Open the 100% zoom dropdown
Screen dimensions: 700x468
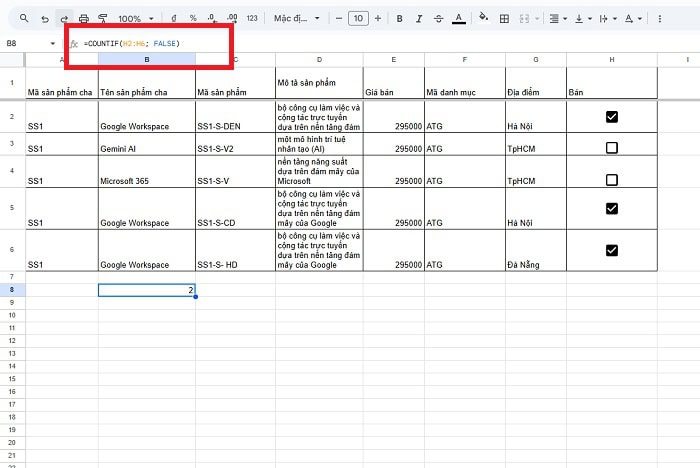[x=135, y=18]
